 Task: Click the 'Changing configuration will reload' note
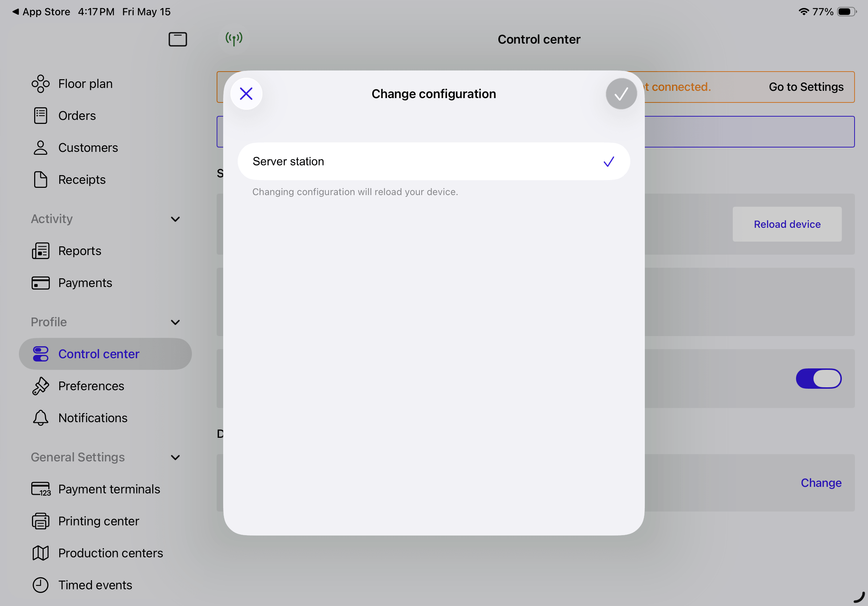click(355, 192)
